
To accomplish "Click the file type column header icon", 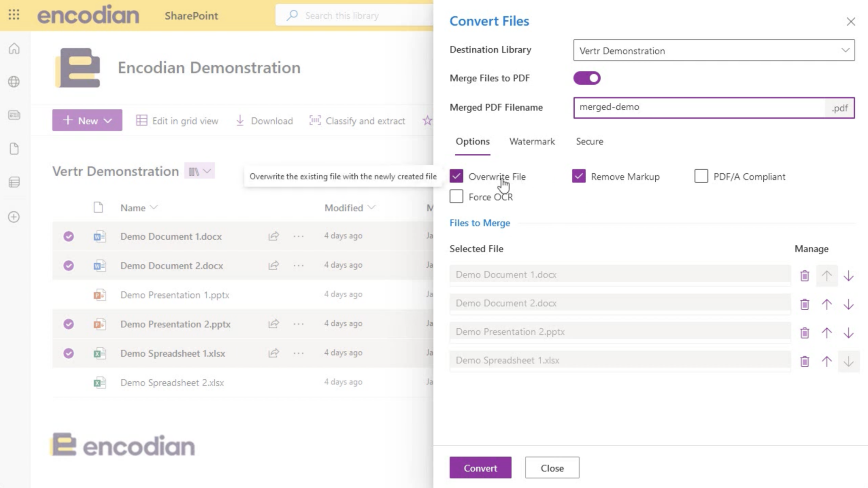I will point(98,208).
